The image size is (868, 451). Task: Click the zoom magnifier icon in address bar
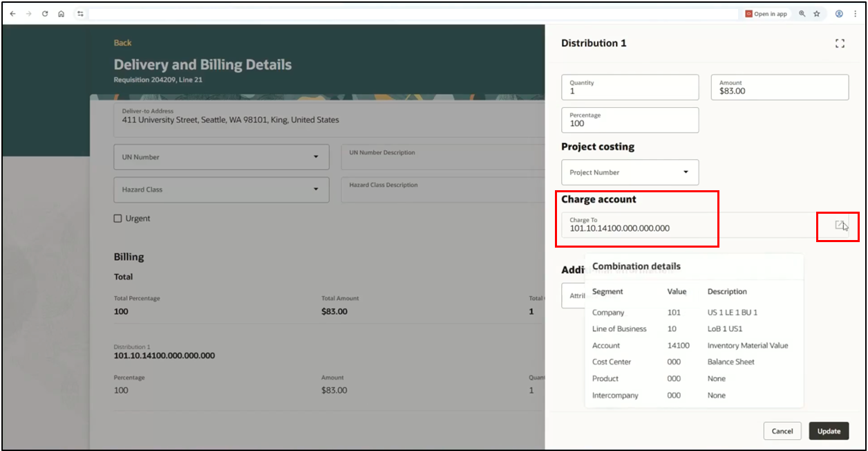click(x=802, y=14)
